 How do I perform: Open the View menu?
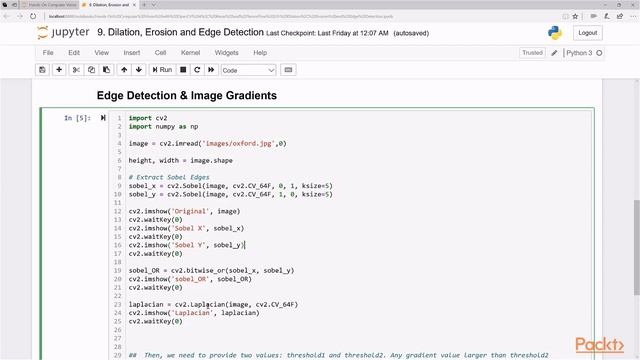pos(102,53)
